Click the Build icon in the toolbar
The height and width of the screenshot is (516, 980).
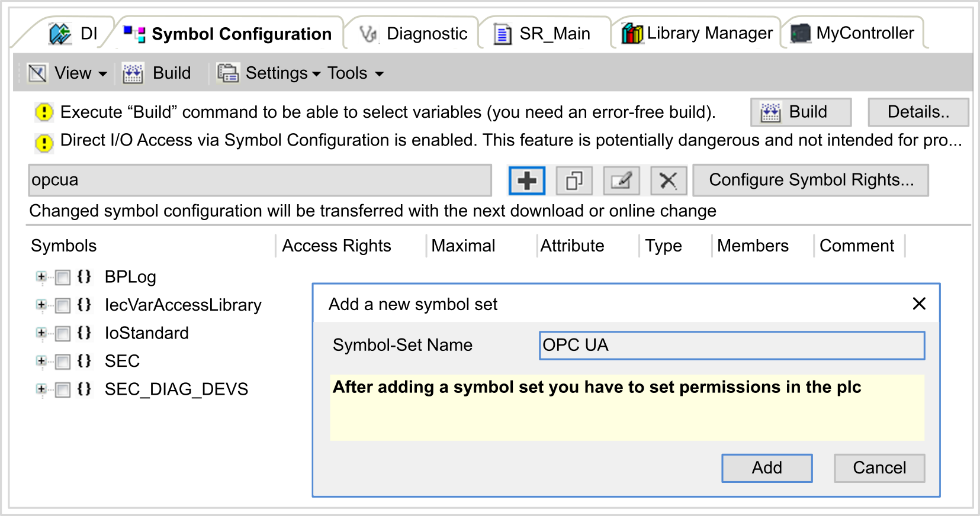click(x=133, y=73)
